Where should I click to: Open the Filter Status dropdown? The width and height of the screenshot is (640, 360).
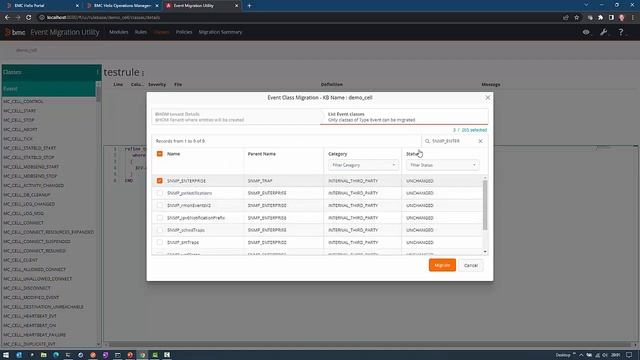click(443, 165)
